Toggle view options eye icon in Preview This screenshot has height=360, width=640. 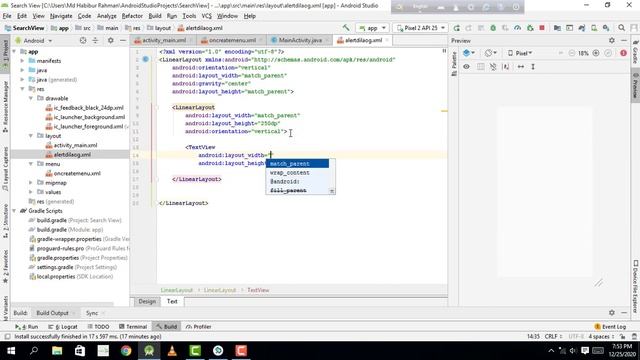[x=467, y=67]
